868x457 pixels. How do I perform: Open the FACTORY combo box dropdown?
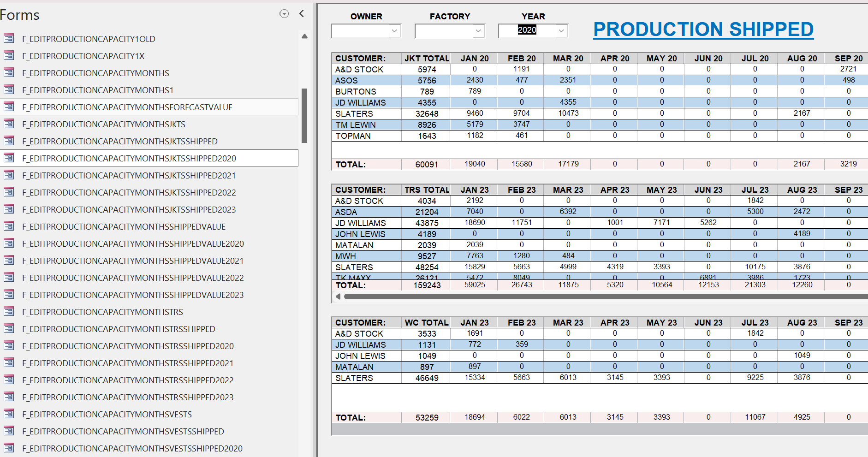[x=479, y=31]
